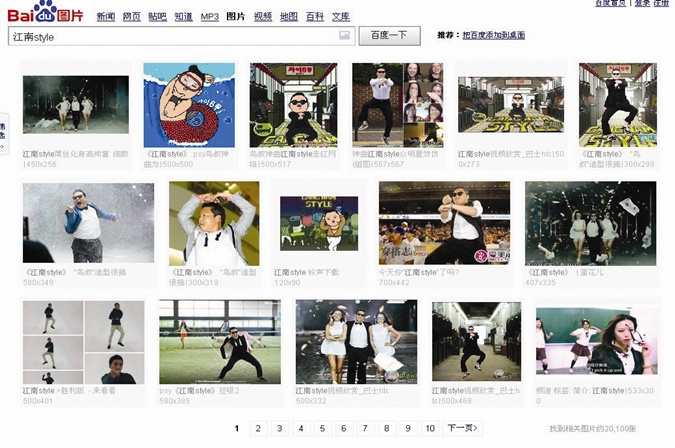
Task: Go to results page 9
Action: click(408, 428)
